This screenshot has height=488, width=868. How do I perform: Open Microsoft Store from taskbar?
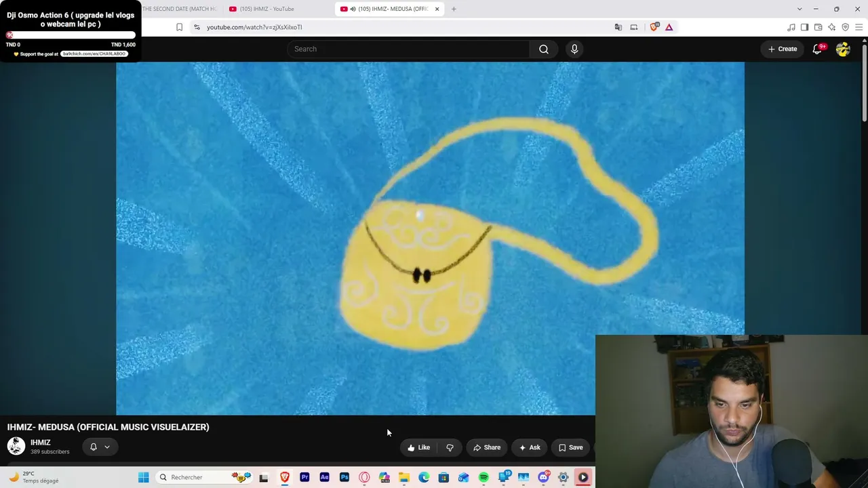pos(443,477)
